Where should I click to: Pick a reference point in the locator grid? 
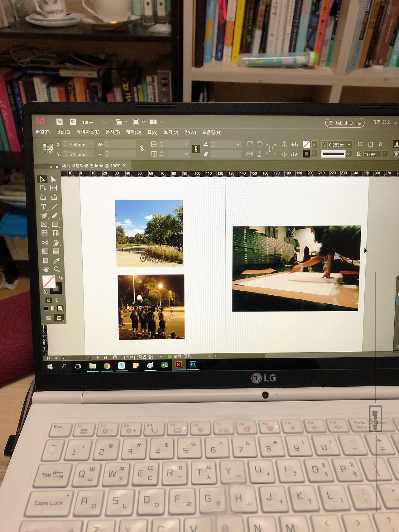point(48,149)
